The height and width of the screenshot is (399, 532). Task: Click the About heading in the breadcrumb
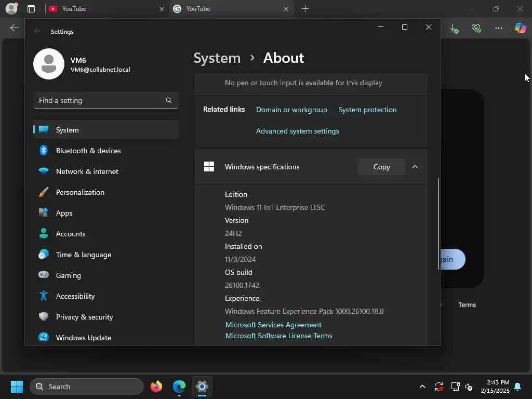pyautogui.click(x=284, y=58)
